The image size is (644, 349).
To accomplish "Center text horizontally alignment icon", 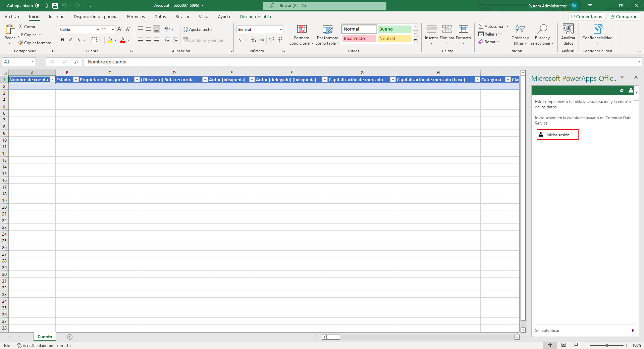I will click(149, 40).
